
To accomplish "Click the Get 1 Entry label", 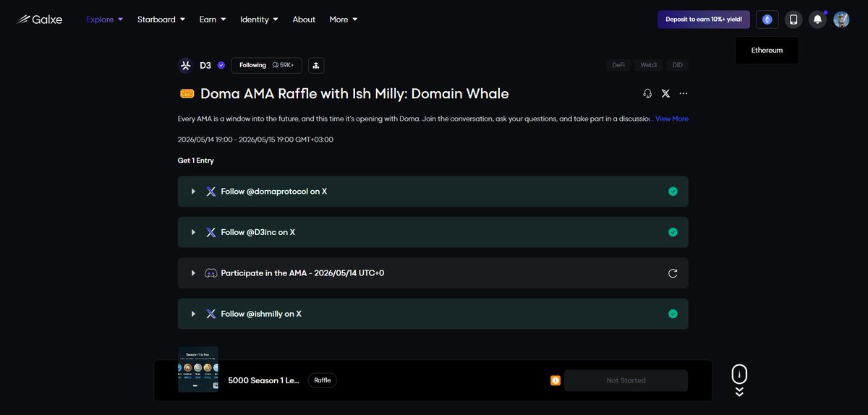I will pyautogui.click(x=196, y=161).
